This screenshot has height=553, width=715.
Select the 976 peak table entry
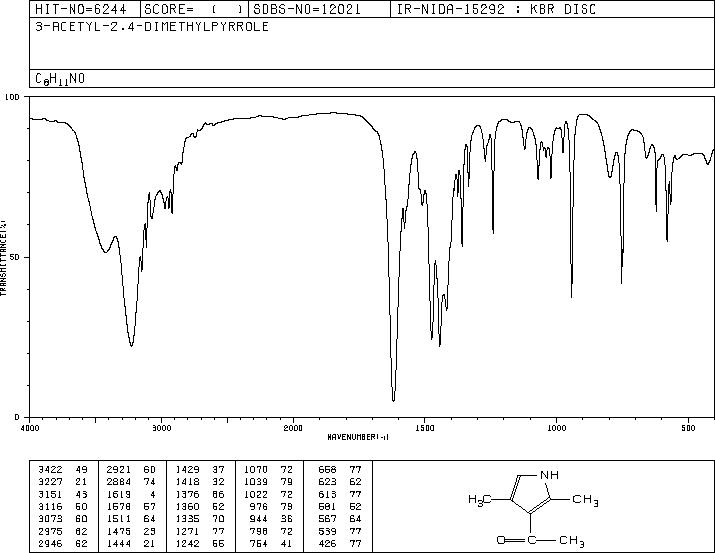273,506
